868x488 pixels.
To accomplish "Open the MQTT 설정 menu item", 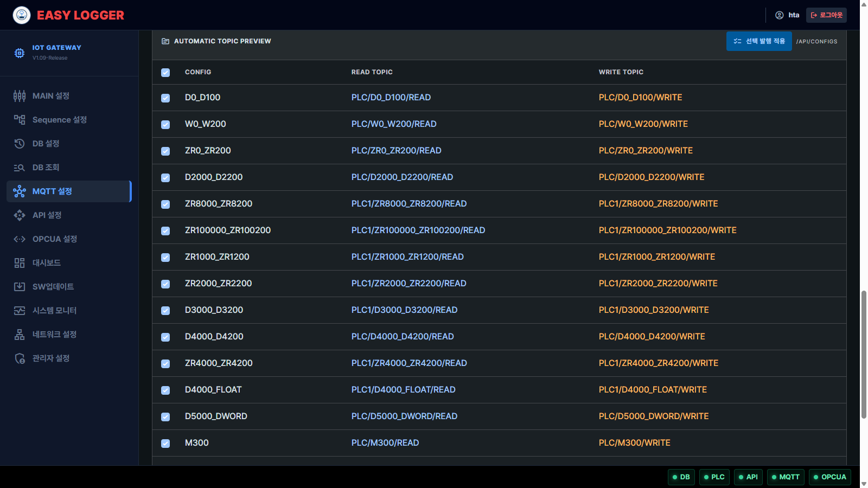I will (69, 191).
